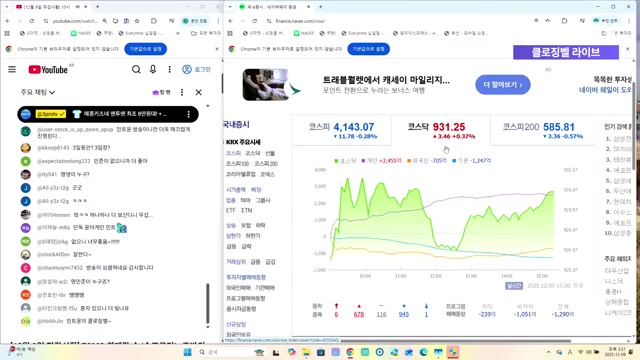Open tab search dropdown in YouTube window
The height and width of the screenshot is (360, 640).
click(7, 7)
